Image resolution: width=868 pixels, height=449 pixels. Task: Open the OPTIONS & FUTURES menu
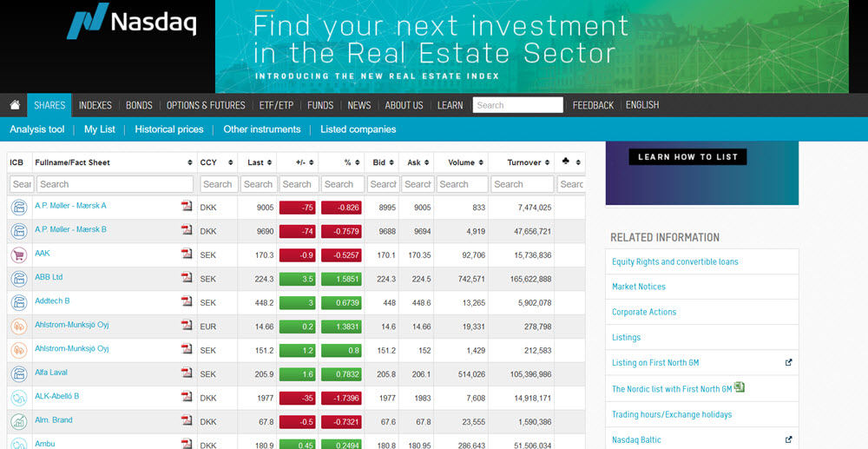pos(206,105)
